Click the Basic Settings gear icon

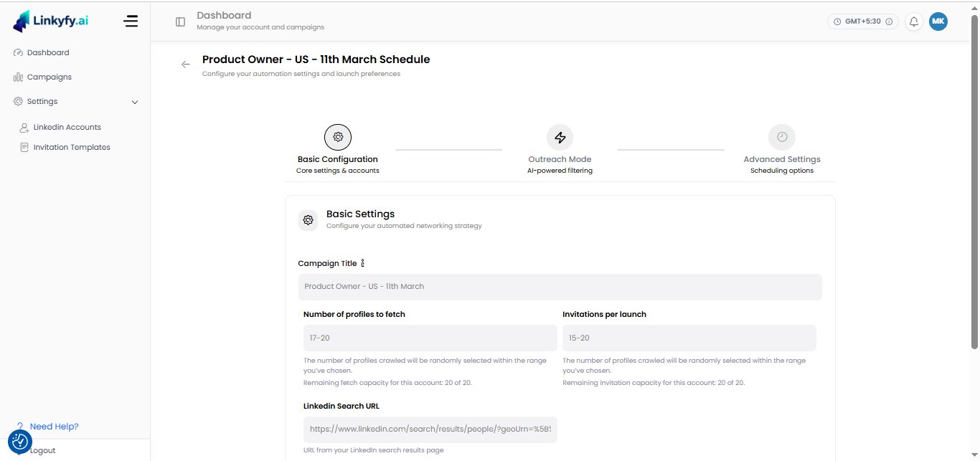308,220
